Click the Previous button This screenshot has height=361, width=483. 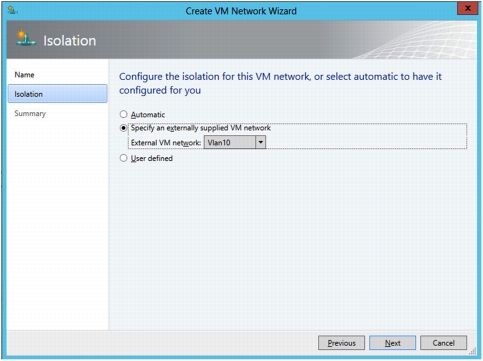click(x=341, y=343)
